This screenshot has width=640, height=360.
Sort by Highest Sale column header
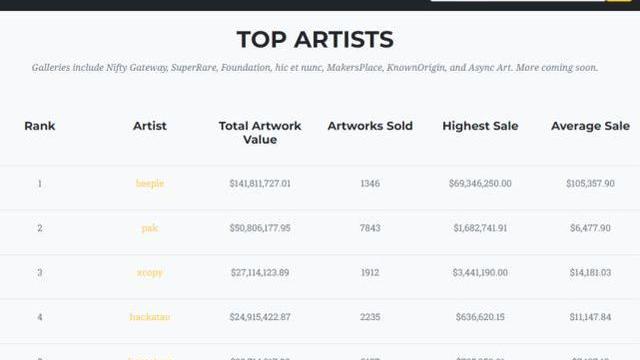[480, 126]
